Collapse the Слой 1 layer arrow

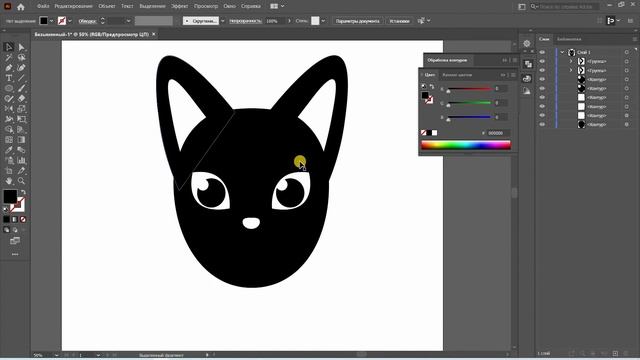point(562,52)
